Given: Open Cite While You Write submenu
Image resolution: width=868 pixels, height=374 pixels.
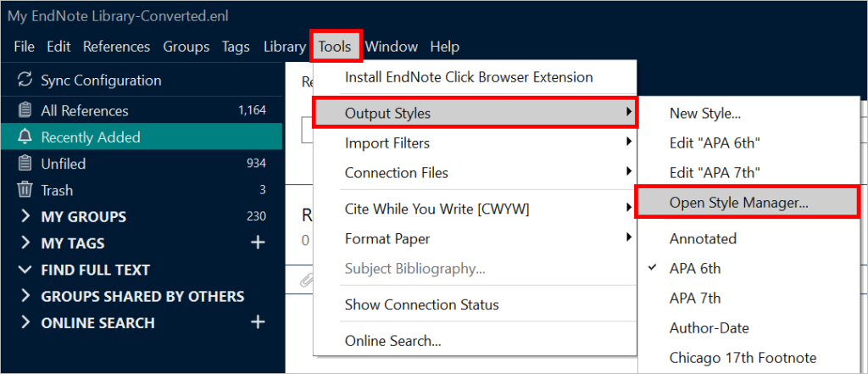Looking at the screenshot, I should pos(475,209).
